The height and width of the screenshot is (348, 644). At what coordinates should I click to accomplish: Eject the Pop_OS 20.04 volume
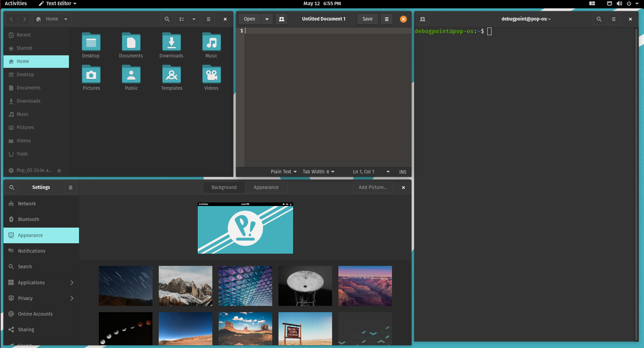tap(59, 171)
